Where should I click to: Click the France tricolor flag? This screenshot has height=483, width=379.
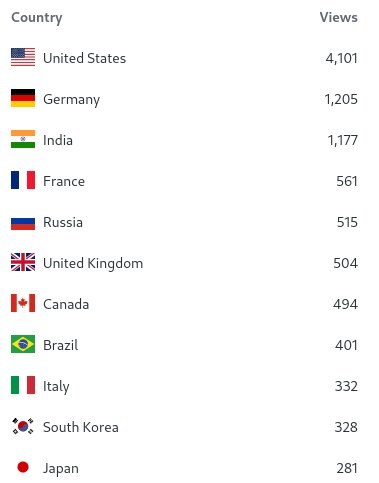23,180
